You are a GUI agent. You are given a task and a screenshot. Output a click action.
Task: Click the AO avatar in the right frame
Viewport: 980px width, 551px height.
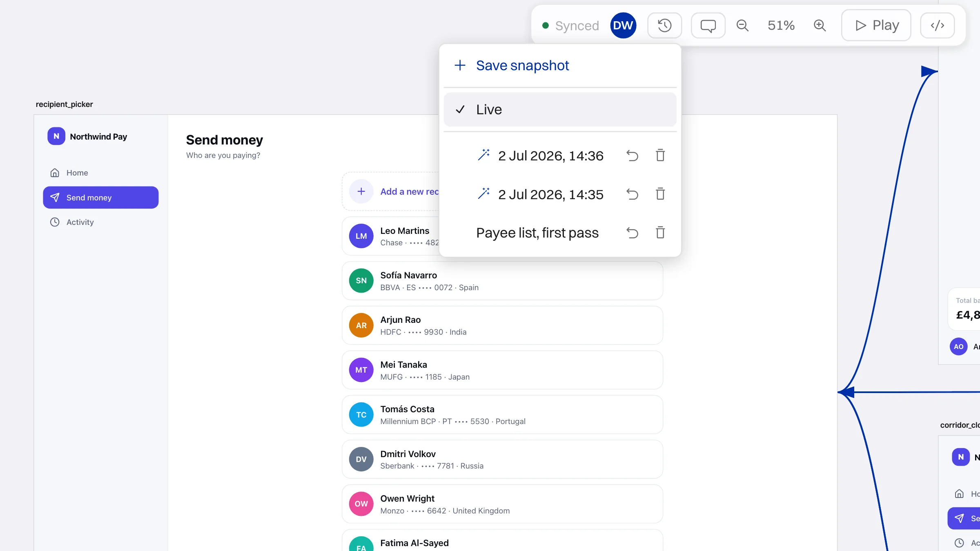[958, 347]
